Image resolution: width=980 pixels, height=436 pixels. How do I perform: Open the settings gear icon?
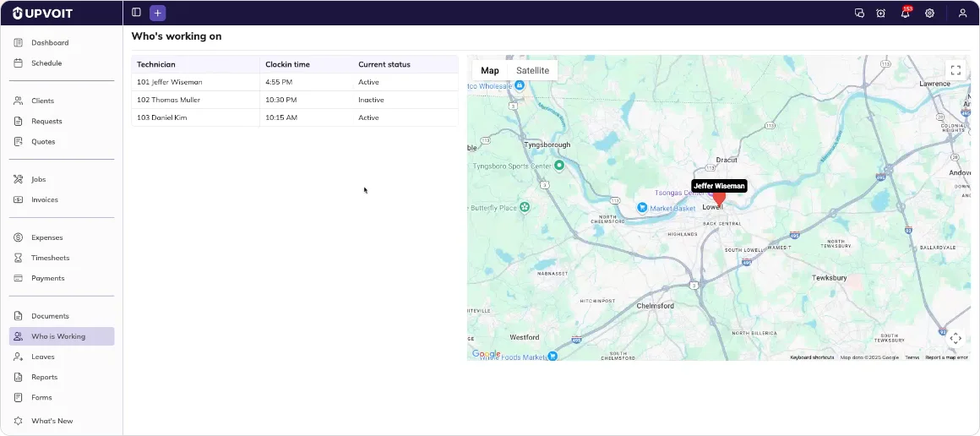[930, 14]
